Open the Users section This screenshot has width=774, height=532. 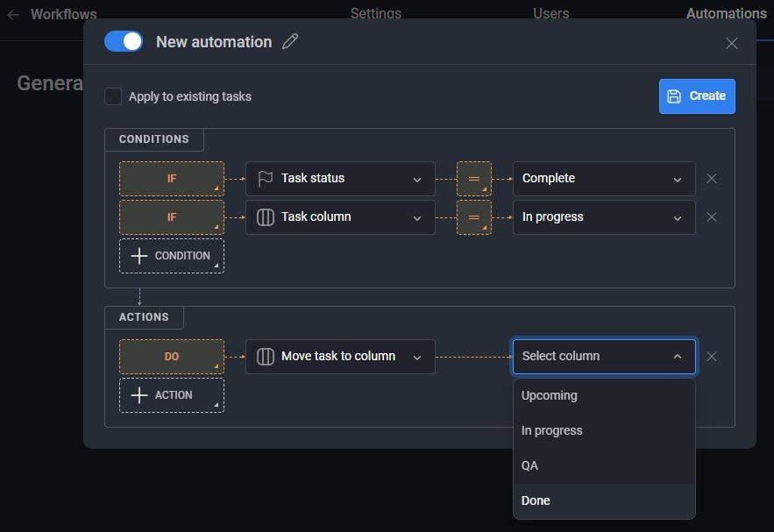click(550, 13)
